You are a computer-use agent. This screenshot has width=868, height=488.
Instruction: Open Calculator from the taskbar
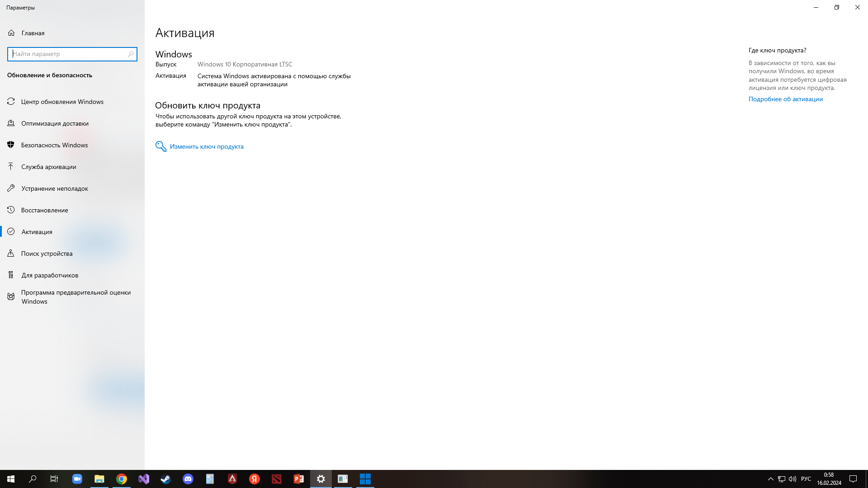click(210, 479)
